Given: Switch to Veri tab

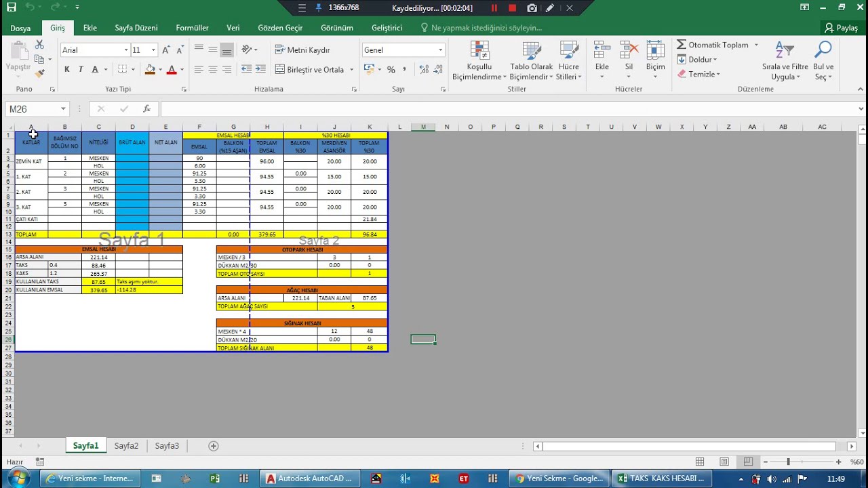Looking at the screenshot, I should pyautogui.click(x=233, y=28).
